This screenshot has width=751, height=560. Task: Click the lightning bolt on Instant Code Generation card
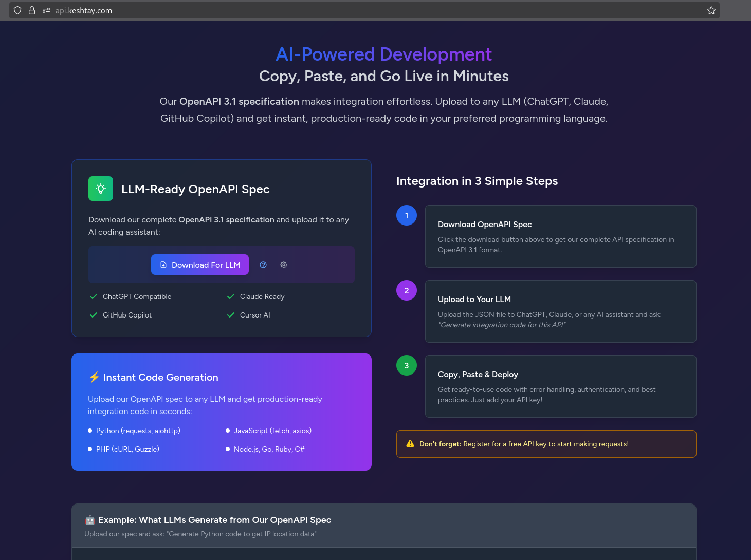pos(94,377)
